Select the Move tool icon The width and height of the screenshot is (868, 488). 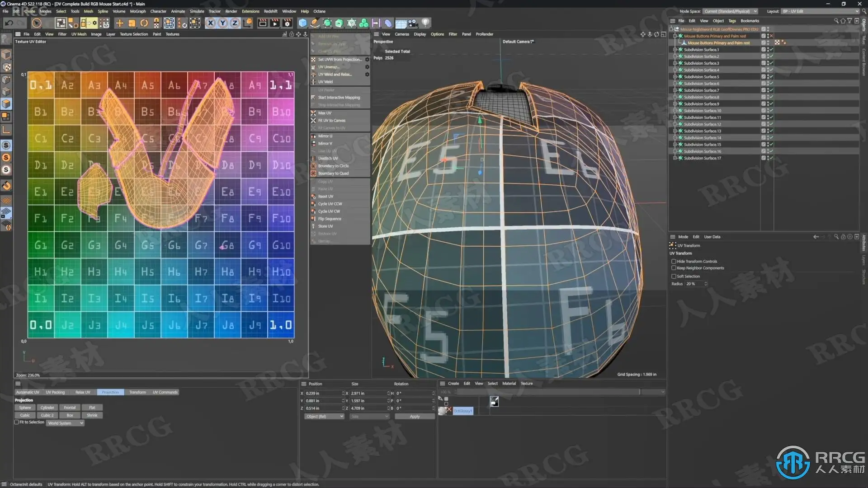[119, 23]
